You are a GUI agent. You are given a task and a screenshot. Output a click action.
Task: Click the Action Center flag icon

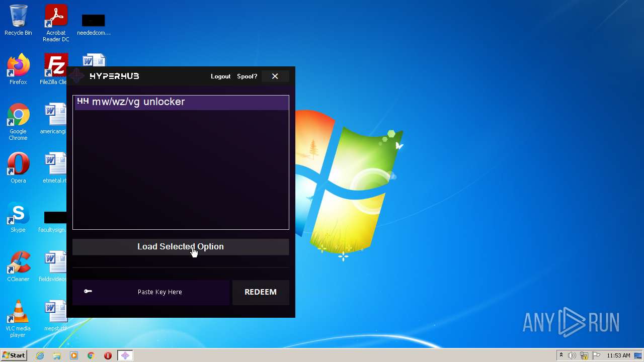coord(596,355)
